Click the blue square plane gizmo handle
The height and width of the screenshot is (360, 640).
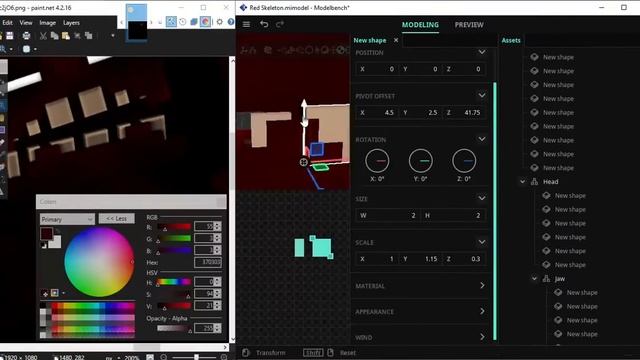(317, 149)
